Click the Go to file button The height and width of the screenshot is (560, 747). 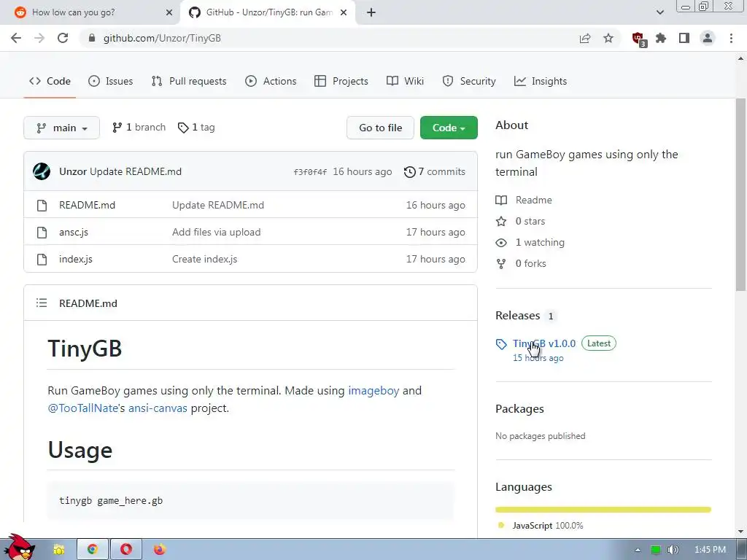pos(380,128)
